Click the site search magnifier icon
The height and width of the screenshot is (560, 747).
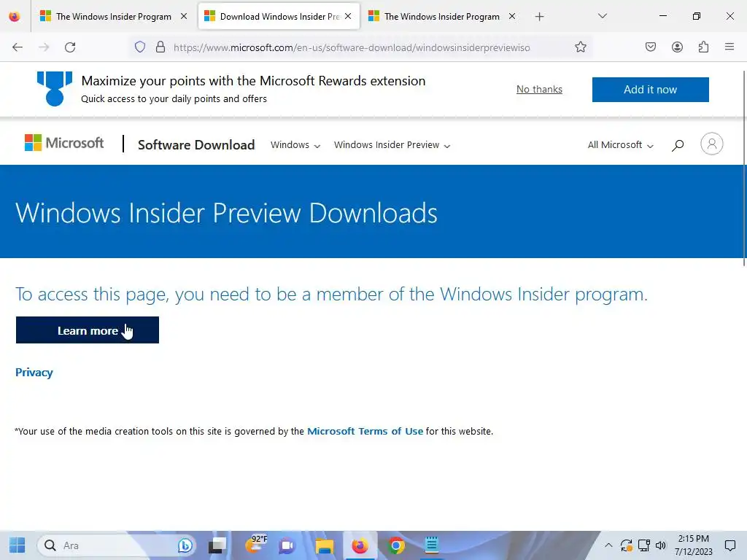[678, 145]
